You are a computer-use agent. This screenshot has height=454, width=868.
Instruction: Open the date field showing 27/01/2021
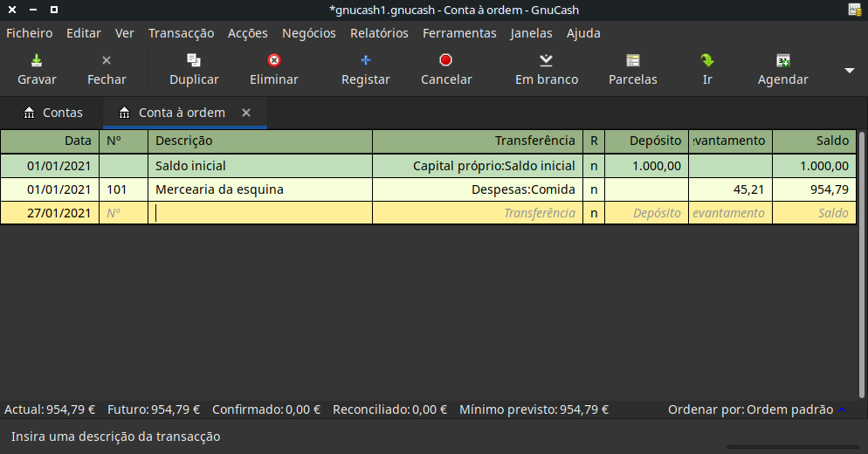[51, 213]
